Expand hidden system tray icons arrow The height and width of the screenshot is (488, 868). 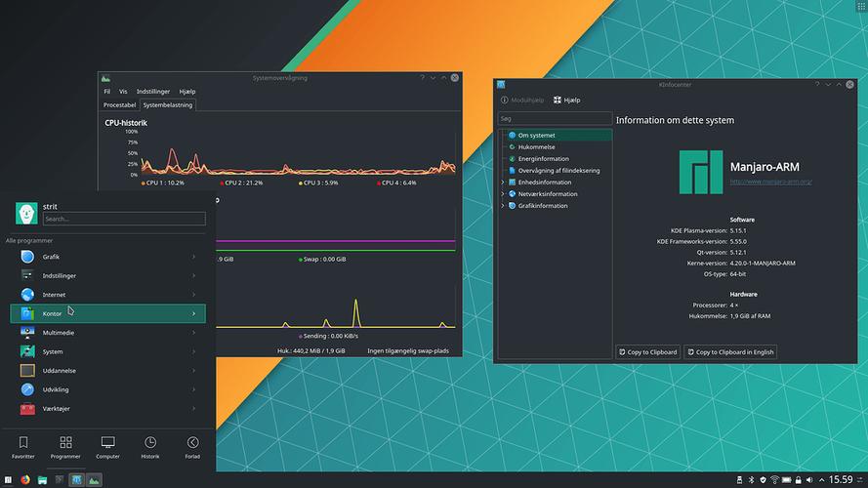click(821, 479)
